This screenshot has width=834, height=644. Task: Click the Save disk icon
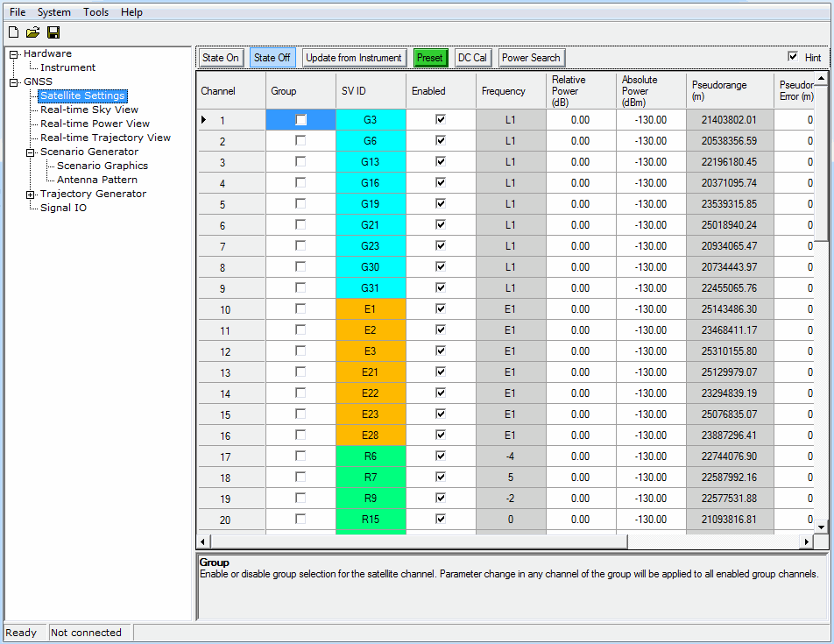point(53,32)
